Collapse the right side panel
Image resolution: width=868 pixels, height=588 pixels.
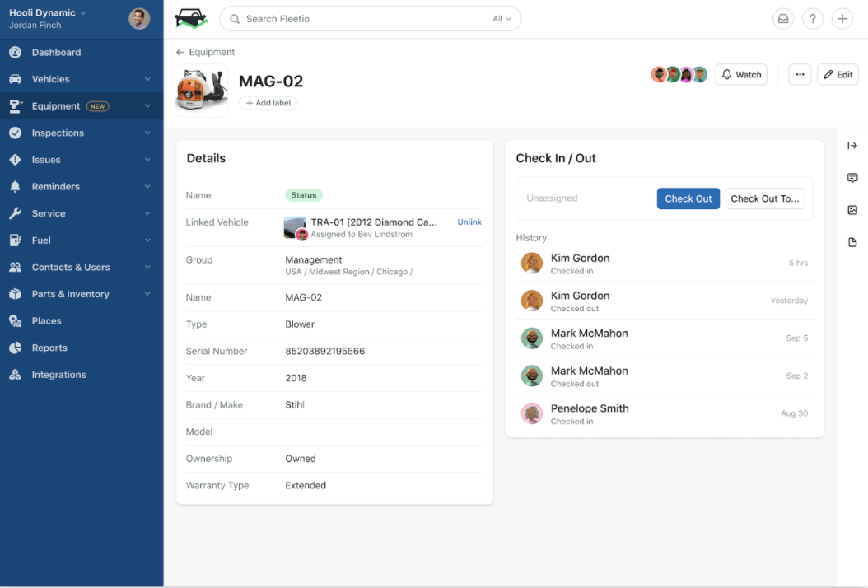[x=852, y=146]
